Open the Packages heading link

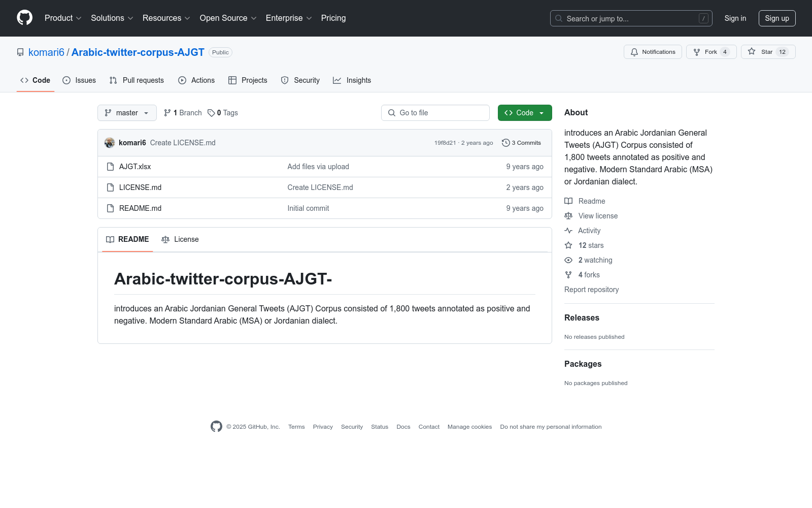coord(583,364)
